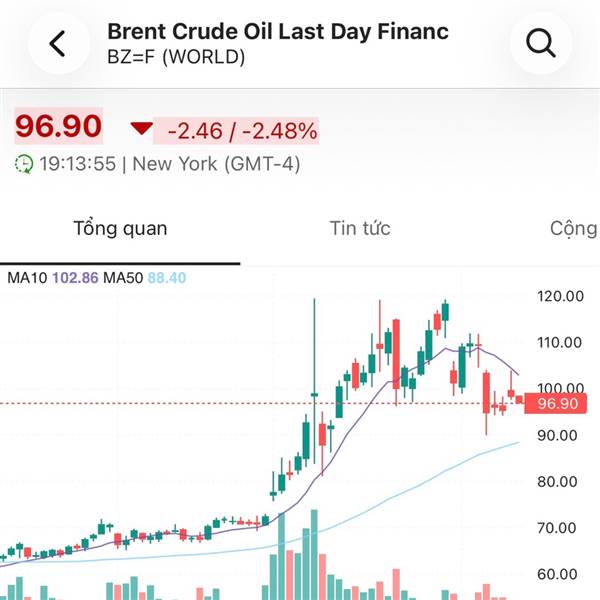The image size is (600, 600).
Task: Tap the BZ=F (WORLD) ticker symbol
Action: coord(176,57)
